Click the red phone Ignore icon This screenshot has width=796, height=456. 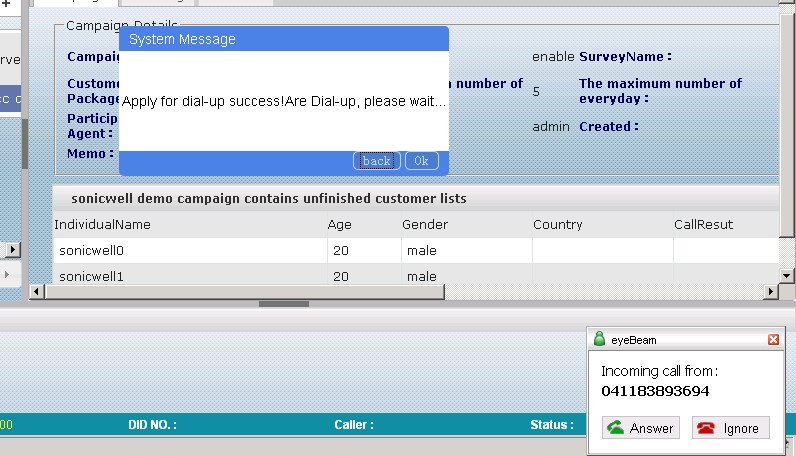(706, 428)
